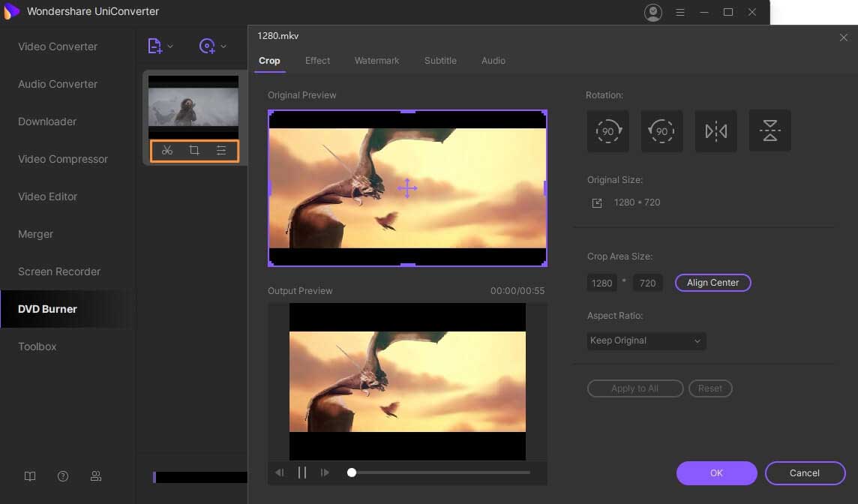
Task: Click the Reset button
Action: 710,388
